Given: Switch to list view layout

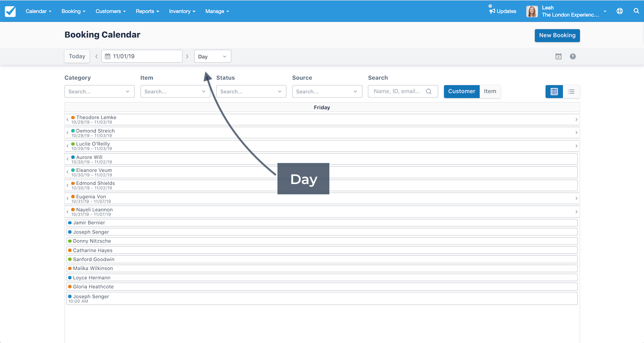Looking at the screenshot, I should tap(571, 91).
